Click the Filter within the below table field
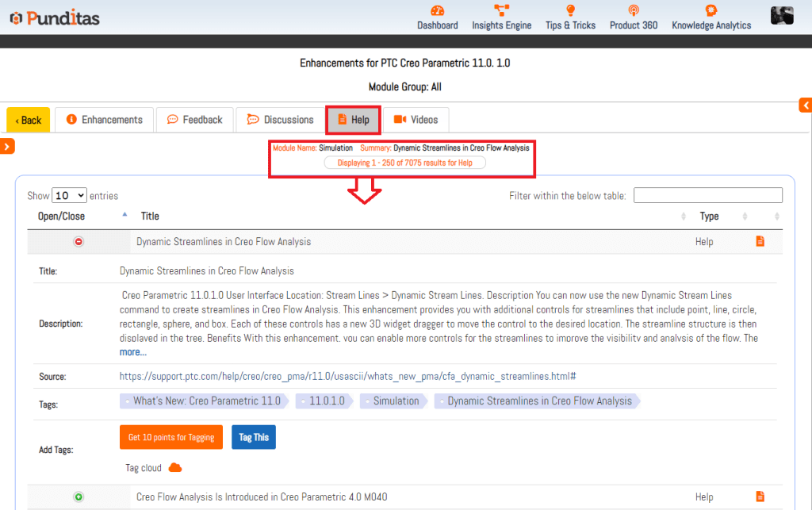The height and width of the screenshot is (510, 812). [707, 195]
